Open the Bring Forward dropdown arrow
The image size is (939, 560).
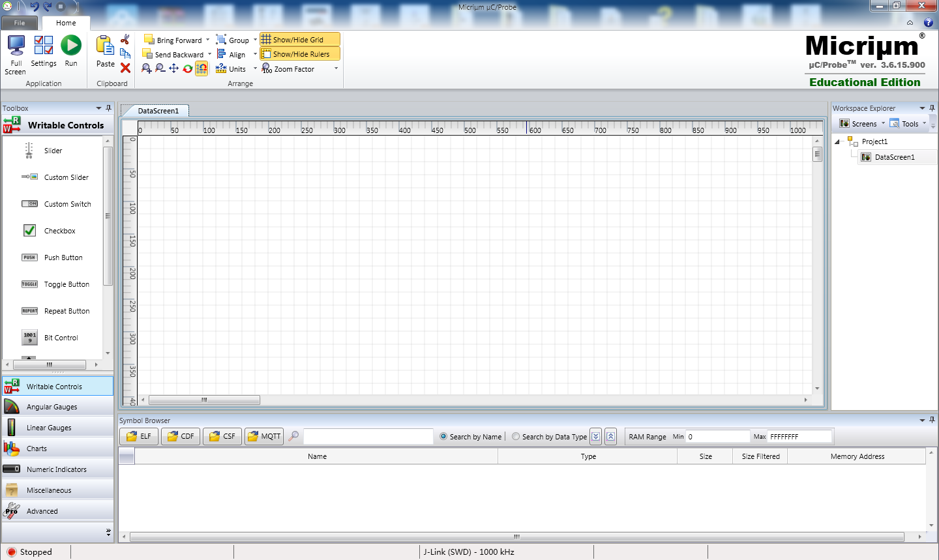(x=208, y=40)
